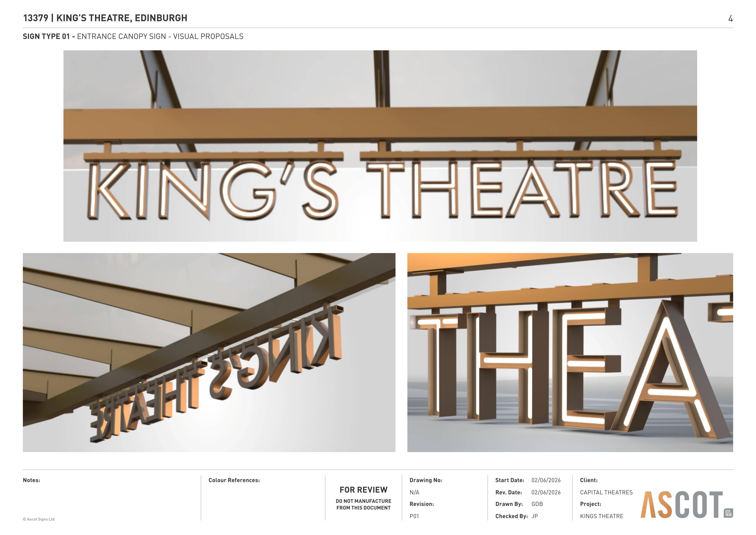
Task: Click 'SIGN TYPE 01 -' heading
Action: click(49, 37)
